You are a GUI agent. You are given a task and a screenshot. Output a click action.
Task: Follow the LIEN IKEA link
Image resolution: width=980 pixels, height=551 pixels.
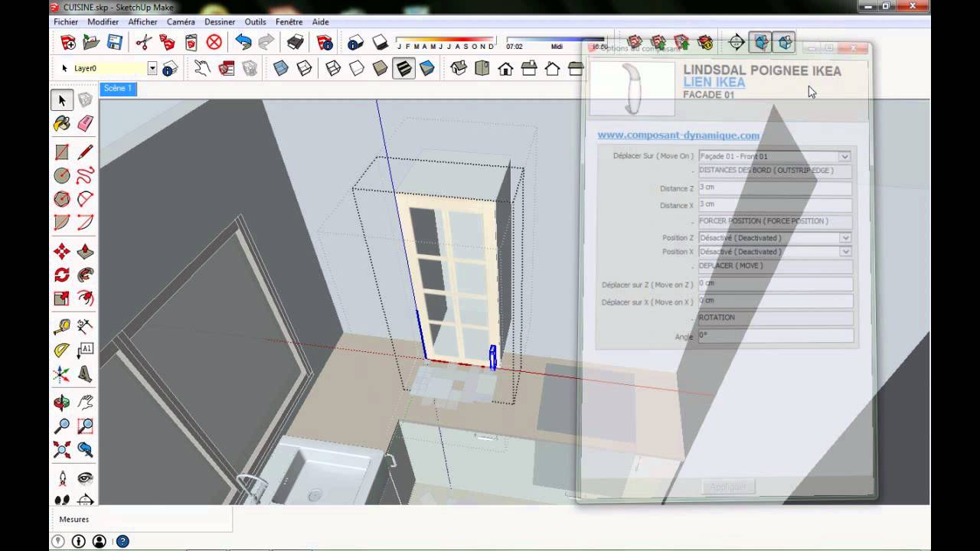(x=714, y=83)
